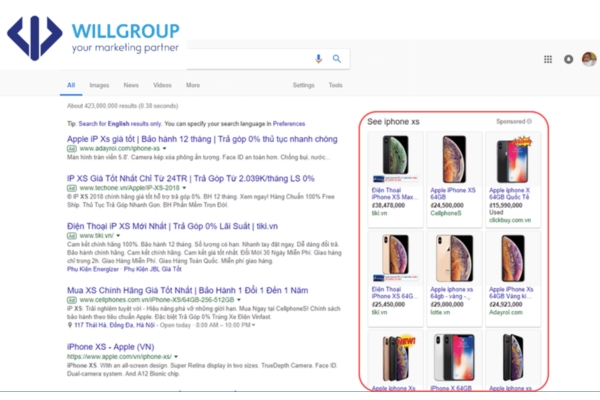Open the iPhone XS Max product image from tiki.vn

pyautogui.click(x=395, y=159)
